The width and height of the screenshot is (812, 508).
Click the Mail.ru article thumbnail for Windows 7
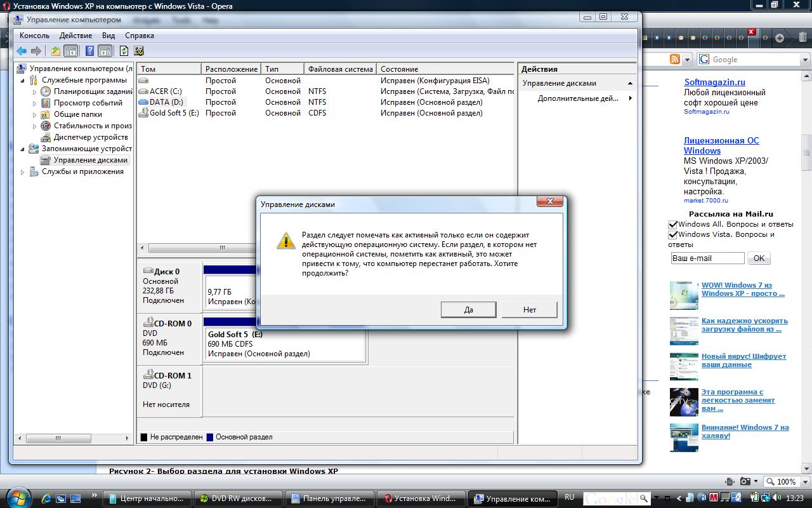point(684,295)
